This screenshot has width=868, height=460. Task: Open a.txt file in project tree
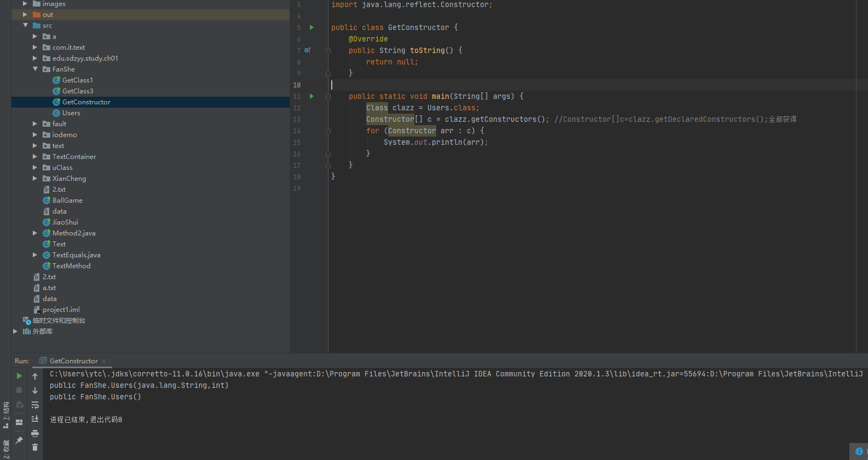(x=49, y=288)
